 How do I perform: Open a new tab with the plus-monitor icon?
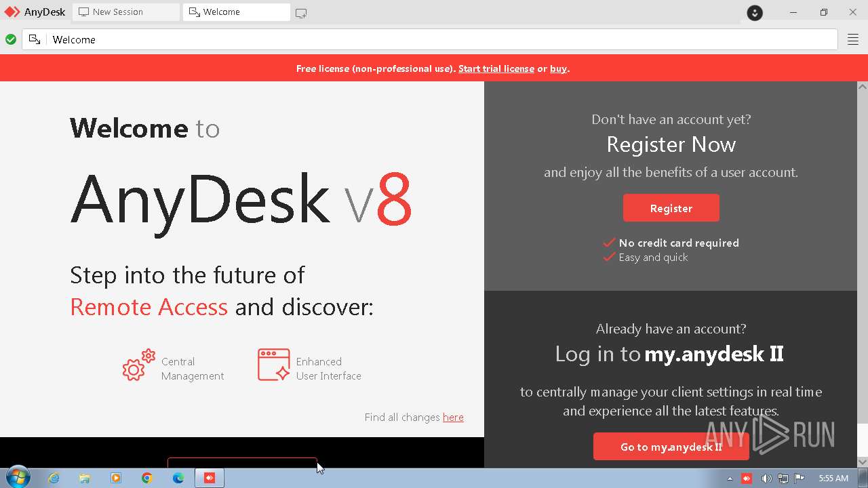pos(301,13)
